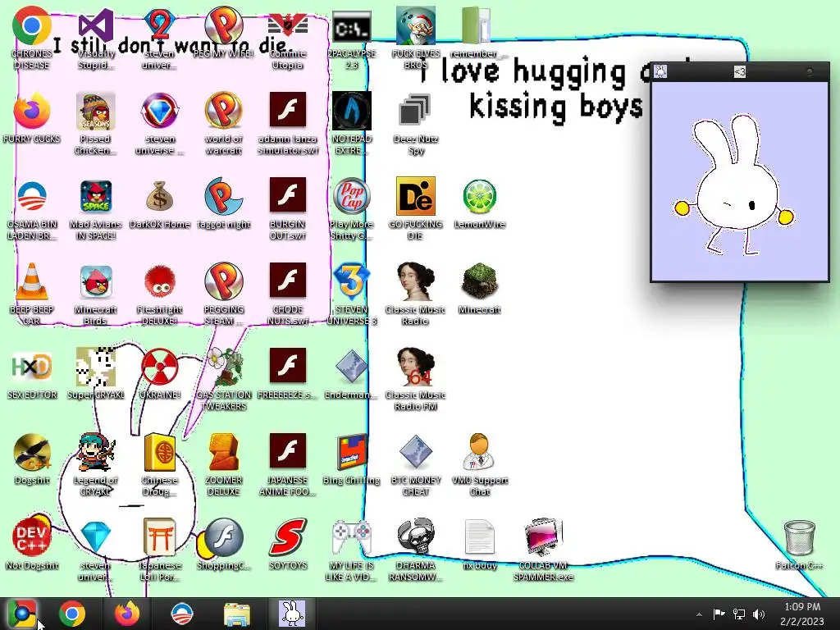
Task: Open the Falcon C++ recycle bin icon
Action: (x=799, y=537)
